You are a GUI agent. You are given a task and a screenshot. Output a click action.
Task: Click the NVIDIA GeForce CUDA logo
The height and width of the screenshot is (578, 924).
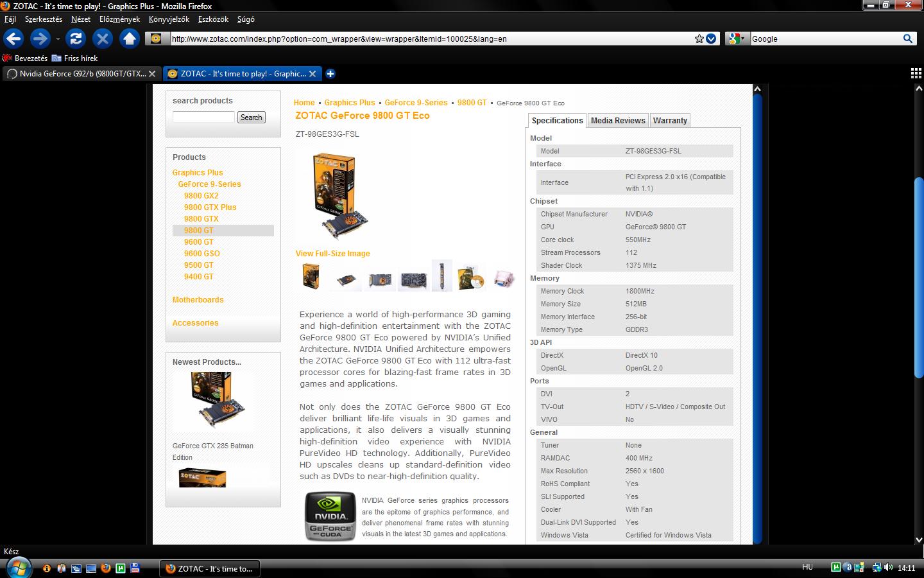(330, 516)
